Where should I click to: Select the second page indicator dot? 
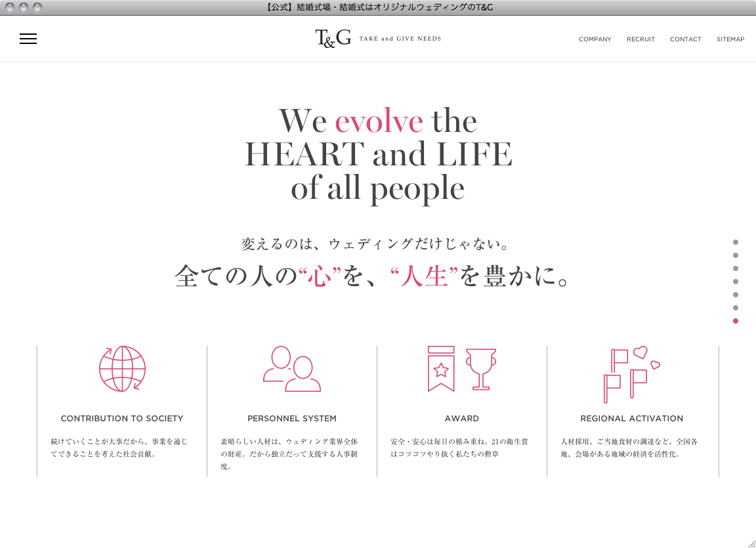pyautogui.click(x=736, y=255)
